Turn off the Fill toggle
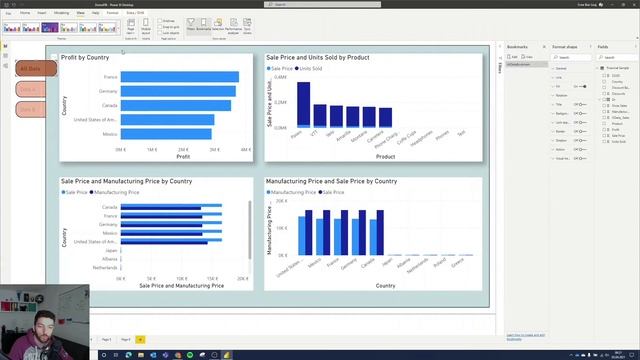This screenshot has width=640, height=360. pyautogui.click(x=583, y=87)
